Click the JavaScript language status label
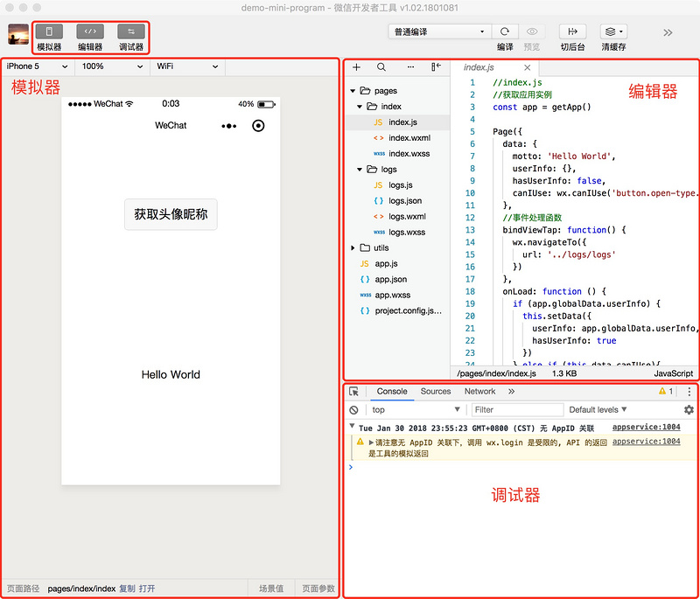This screenshot has width=700, height=599. click(x=673, y=373)
